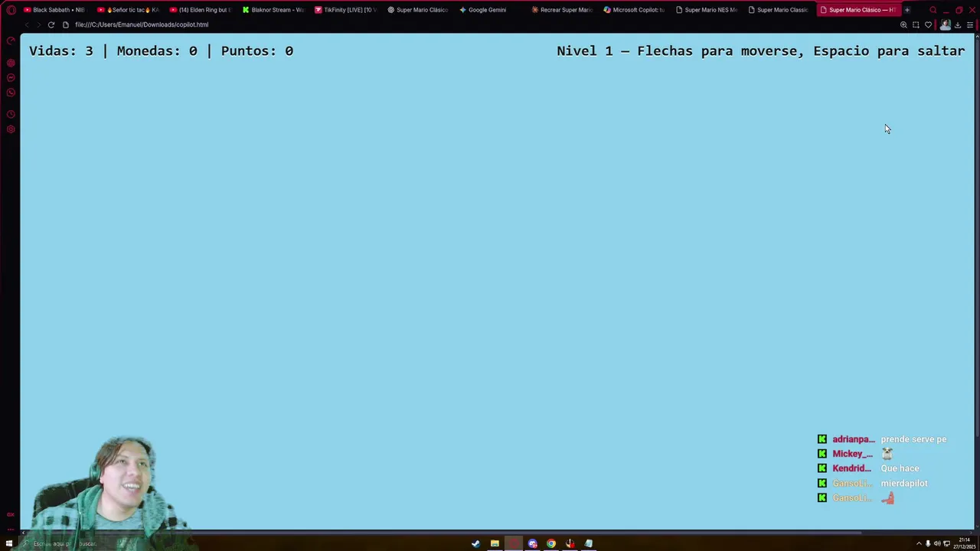Open the network icon in system tray
The image size is (980, 551).
tap(946, 543)
